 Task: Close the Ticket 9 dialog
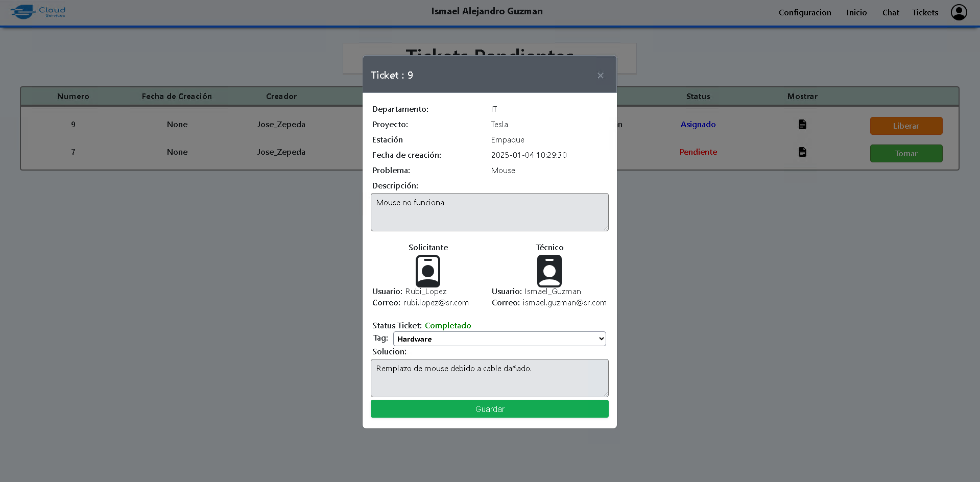coord(600,76)
